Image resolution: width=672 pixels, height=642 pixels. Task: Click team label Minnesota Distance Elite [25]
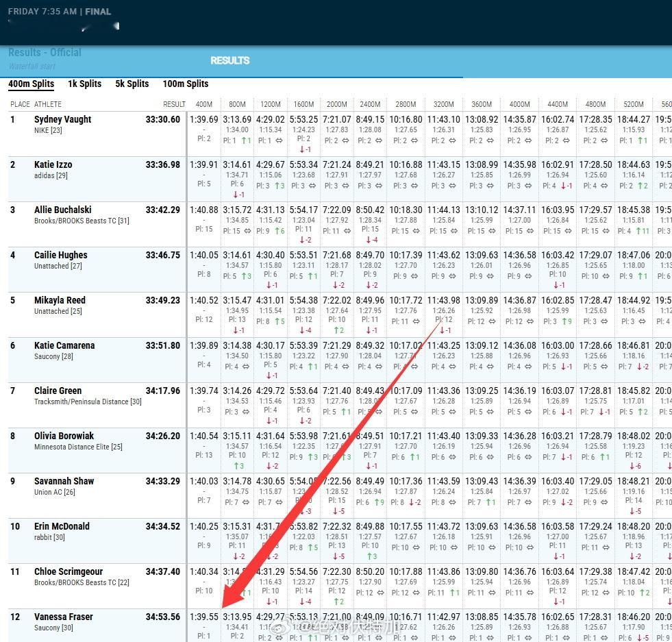[78, 447]
